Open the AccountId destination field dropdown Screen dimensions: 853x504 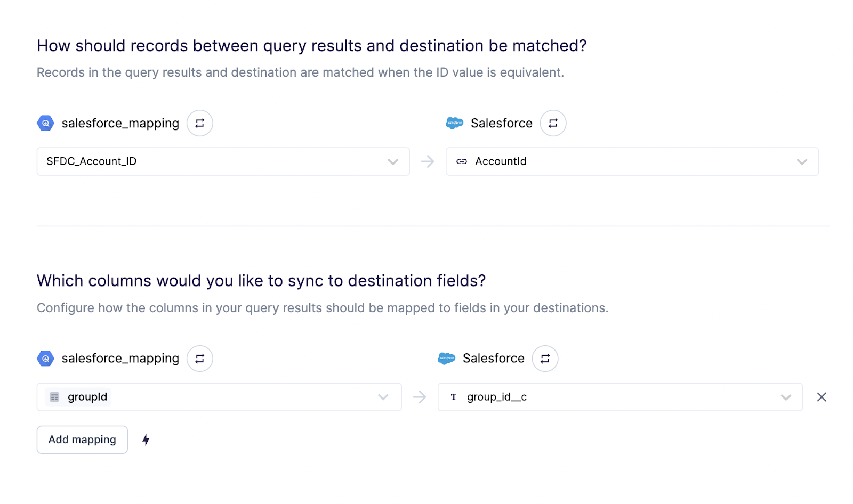coord(632,161)
